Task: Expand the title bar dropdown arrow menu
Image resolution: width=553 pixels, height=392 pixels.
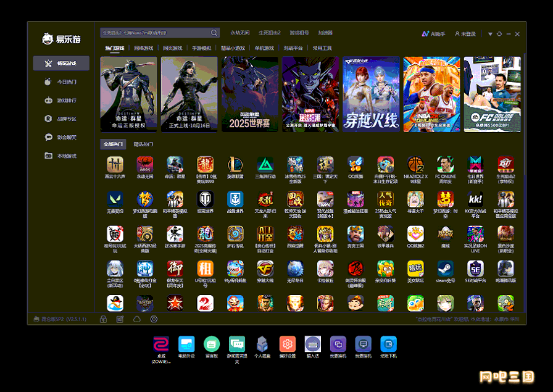Action: coord(490,34)
